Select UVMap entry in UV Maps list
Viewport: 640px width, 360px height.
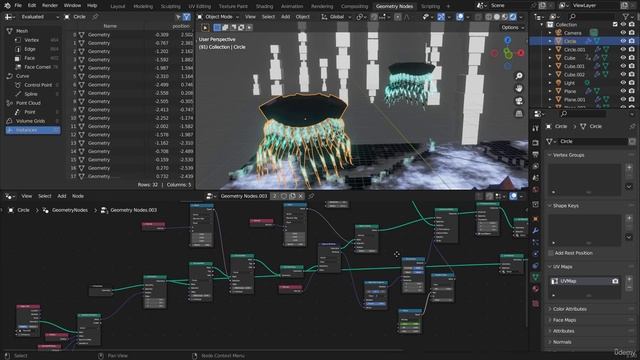point(584,281)
